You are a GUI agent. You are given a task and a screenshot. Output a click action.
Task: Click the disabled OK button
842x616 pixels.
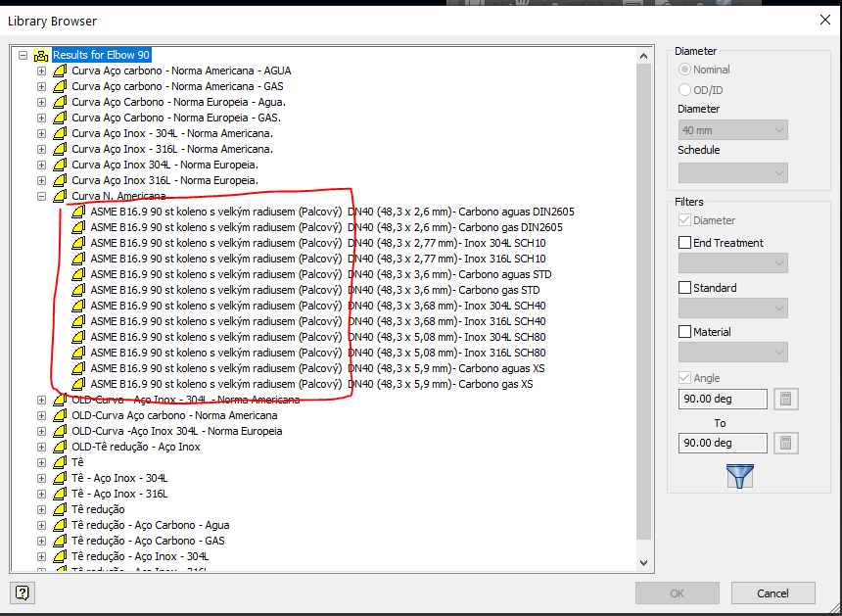pyautogui.click(x=678, y=593)
